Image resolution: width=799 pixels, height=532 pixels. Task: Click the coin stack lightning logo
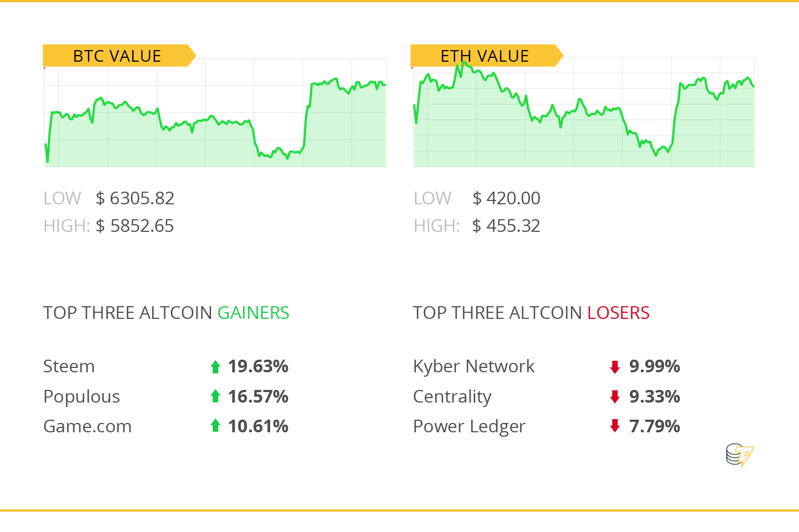pos(739,455)
